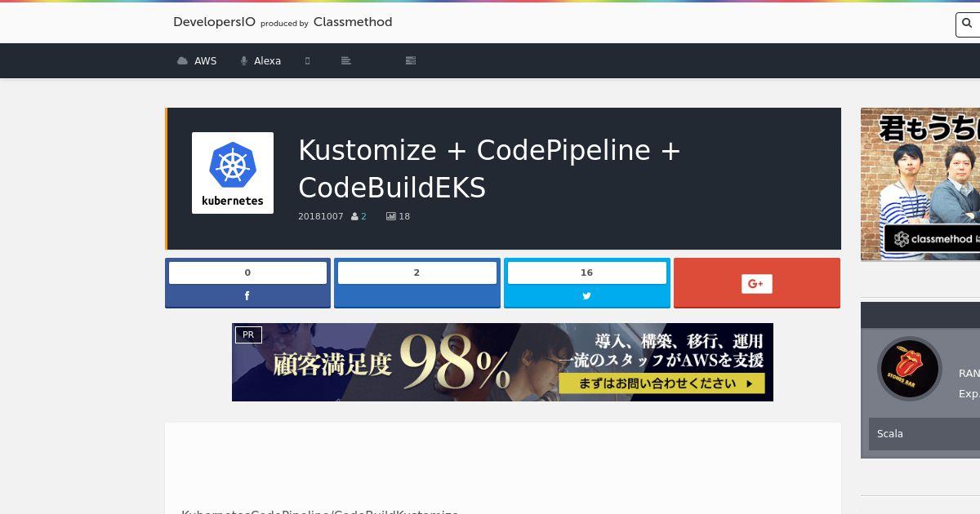The height and width of the screenshot is (514, 980).
Task: Click the PR label on the banner
Action: click(x=248, y=335)
